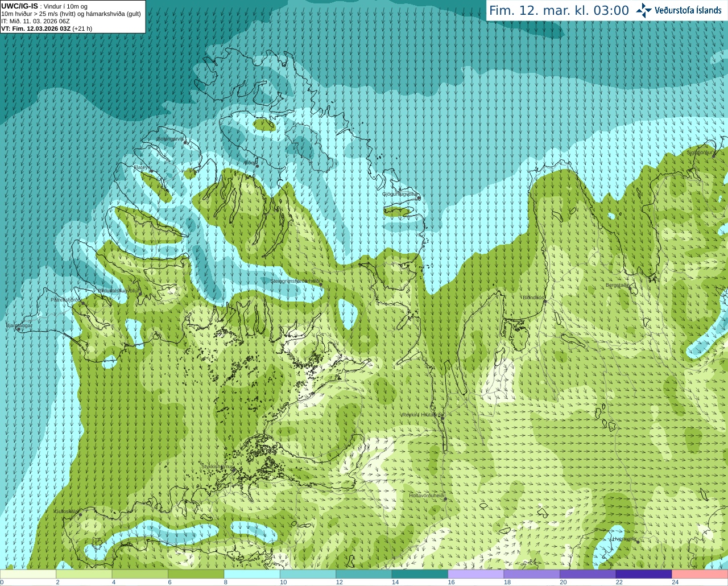Click the 6–8 m/s olive green legend swatch
This screenshot has height=586, width=728.
tap(196, 574)
